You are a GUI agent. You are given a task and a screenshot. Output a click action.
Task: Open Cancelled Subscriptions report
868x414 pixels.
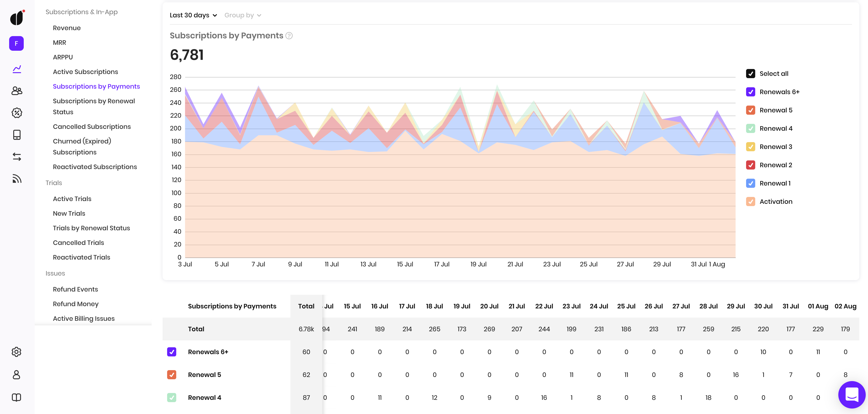pos(92,126)
